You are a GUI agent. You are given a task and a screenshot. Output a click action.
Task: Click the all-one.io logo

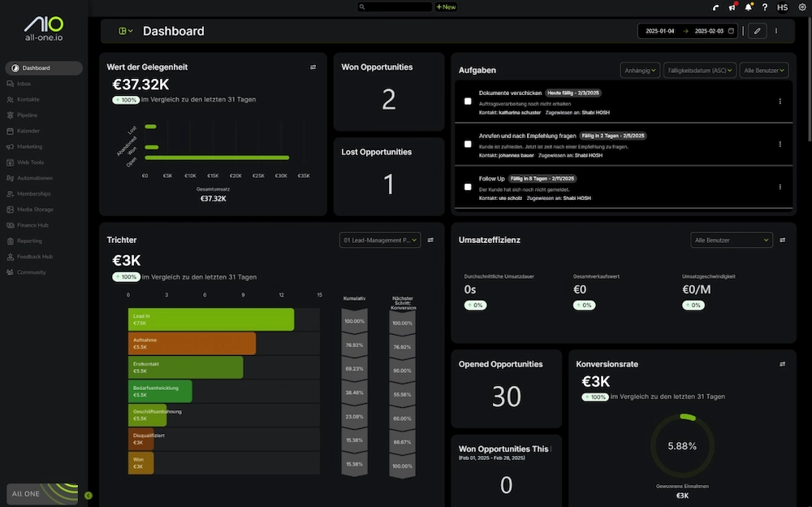point(44,28)
